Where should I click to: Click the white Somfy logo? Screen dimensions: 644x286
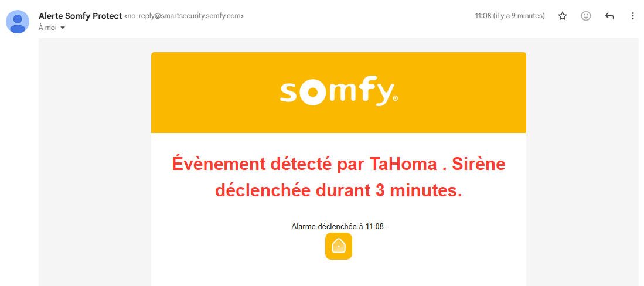(x=336, y=93)
